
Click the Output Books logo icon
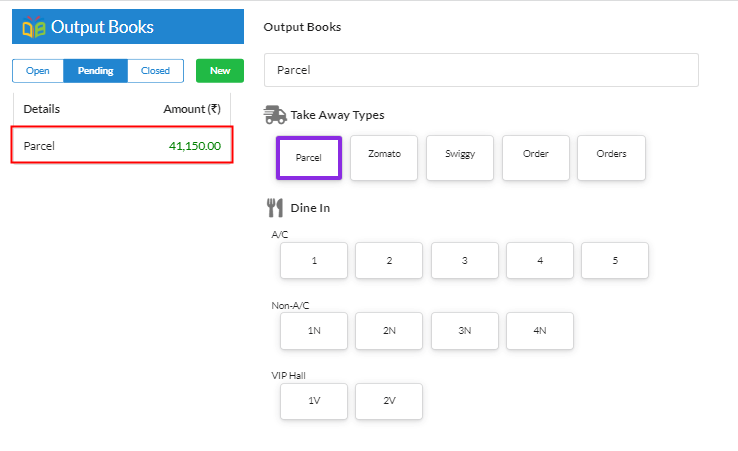pos(34,27)
